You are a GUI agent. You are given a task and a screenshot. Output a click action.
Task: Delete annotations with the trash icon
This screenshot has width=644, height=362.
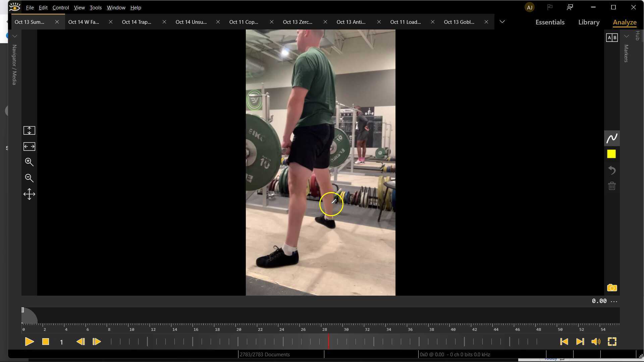pyautogui.click(x=612, y=186)
